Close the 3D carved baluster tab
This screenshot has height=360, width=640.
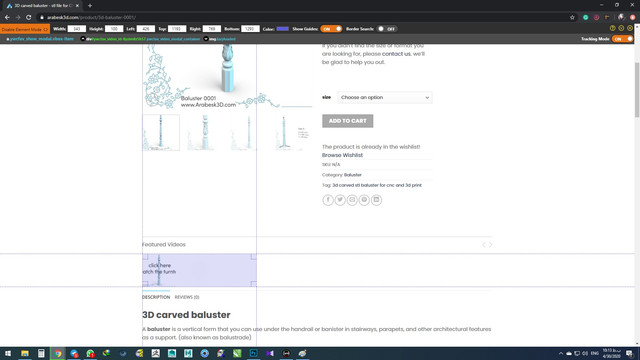click(77, 6)
